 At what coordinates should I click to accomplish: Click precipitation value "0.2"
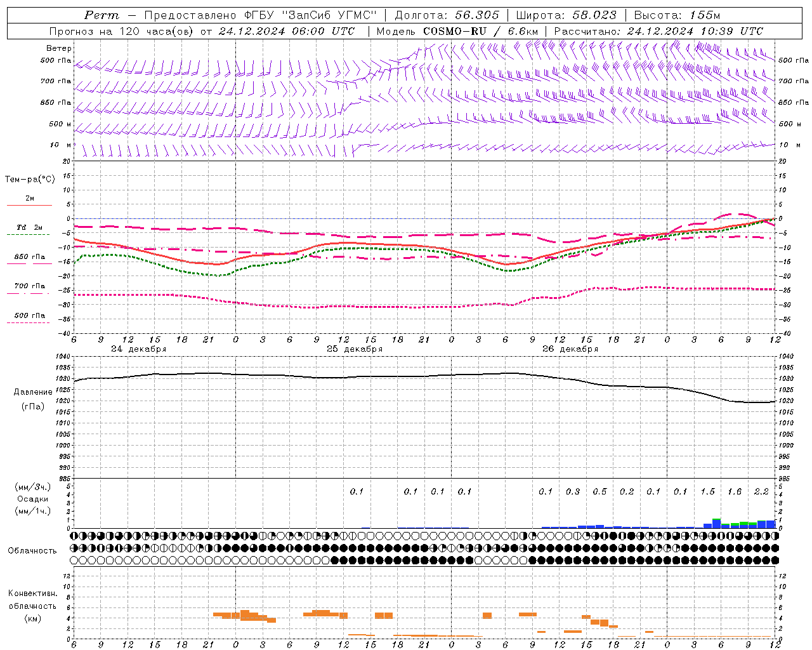point(627,492)
